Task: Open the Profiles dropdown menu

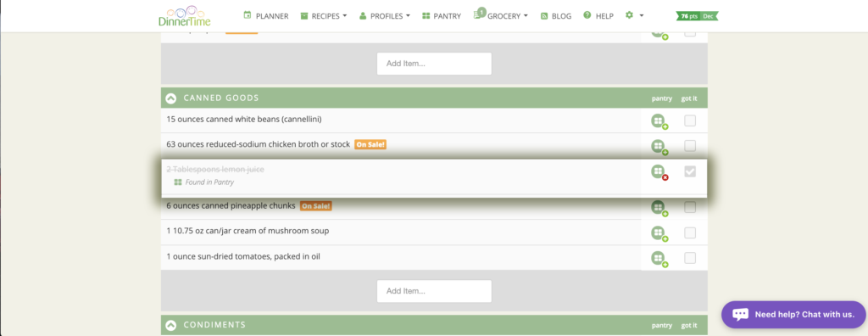Action: coord(385,16)
